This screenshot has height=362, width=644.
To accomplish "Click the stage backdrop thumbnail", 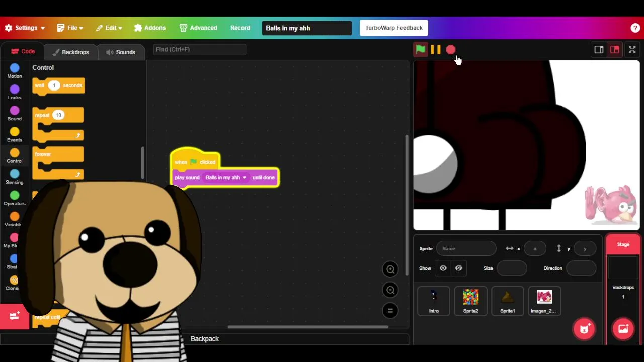I will tap(623, 267).
